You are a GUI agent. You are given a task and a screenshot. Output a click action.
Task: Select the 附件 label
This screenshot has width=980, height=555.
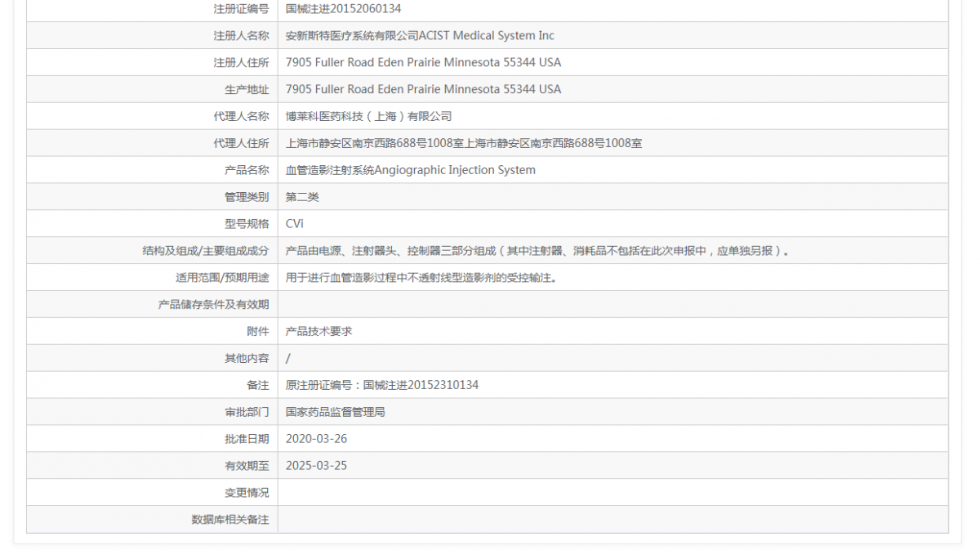tap(257, 331)
